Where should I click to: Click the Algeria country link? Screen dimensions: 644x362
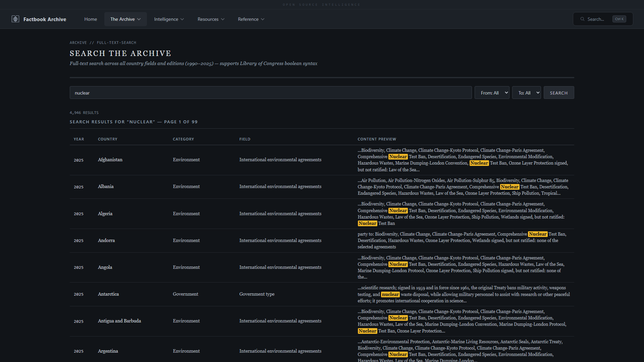pos(105,214)
